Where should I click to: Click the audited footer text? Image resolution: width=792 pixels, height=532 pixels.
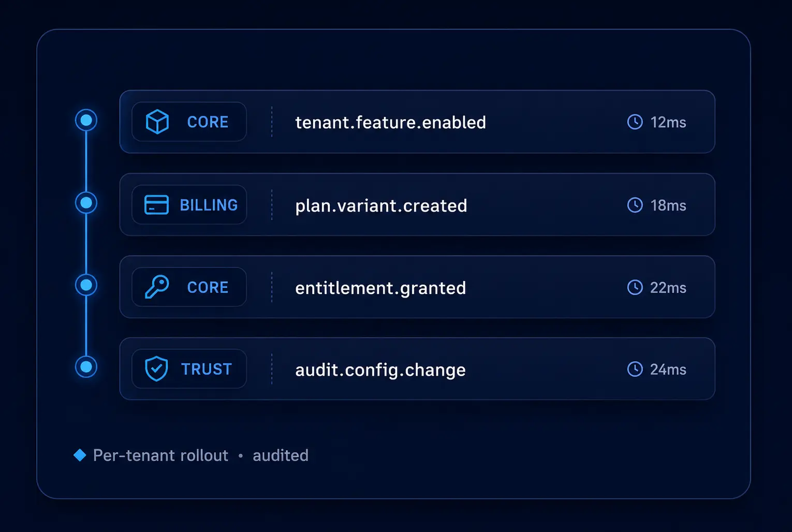click(x=281, y=455)
